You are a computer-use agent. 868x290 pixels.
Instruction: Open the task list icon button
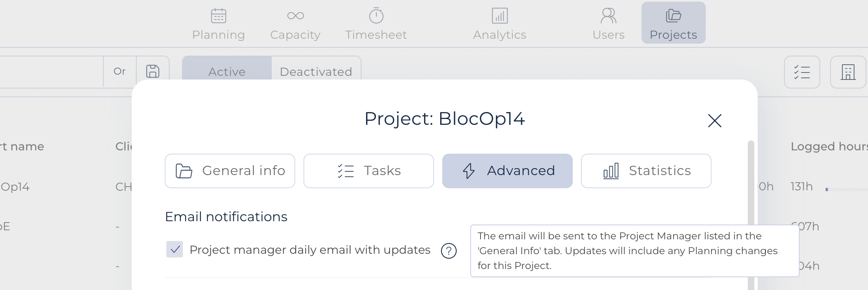click(802, 72)
